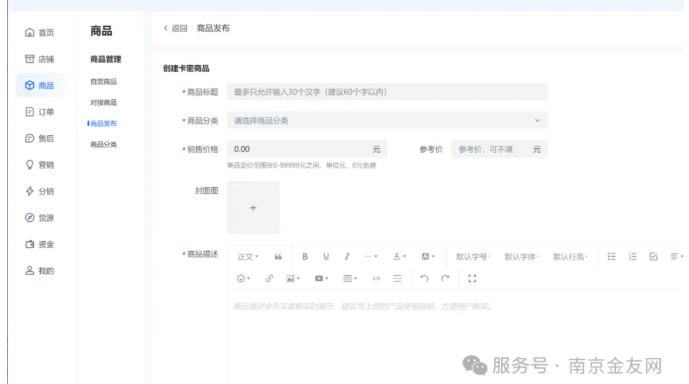Insert hyperlink using link icon
Image resolution: width=689 pixels, height=384 pixels.
[269, 279]
